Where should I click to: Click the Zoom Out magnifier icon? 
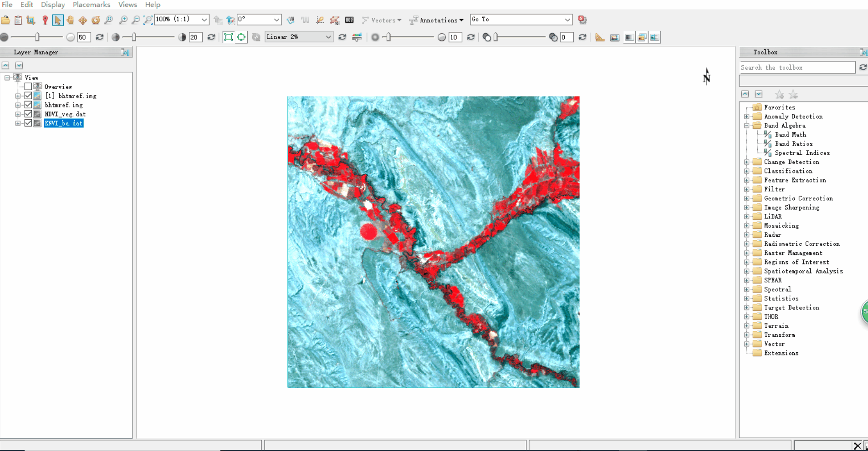pyautogui.click(x=136, y=20)
